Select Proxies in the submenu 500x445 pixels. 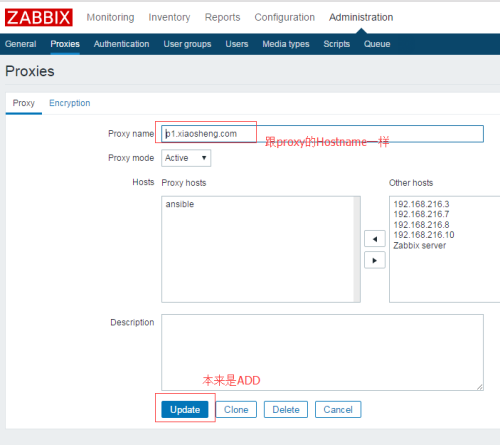tap(65, 44)
